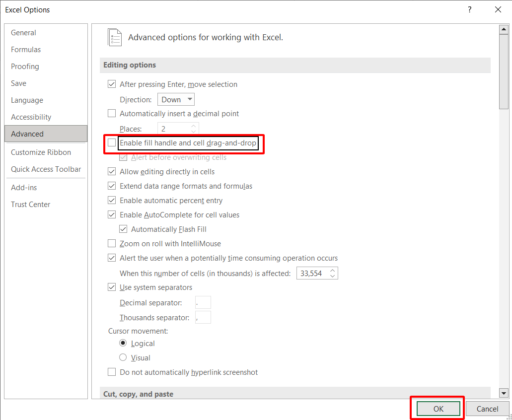Open the General category
This screenshot has width=512, height=420.
pos(46,33)
